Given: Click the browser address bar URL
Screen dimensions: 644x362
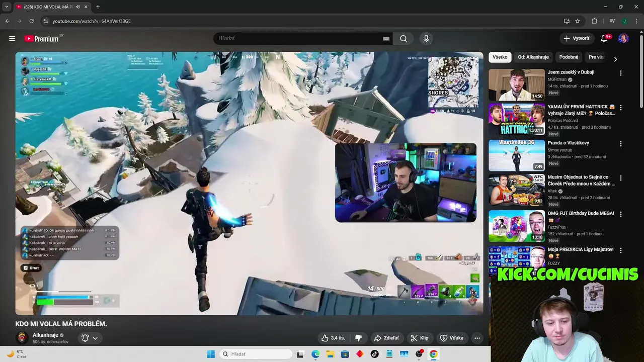Looking at the screenshot, I should (92, 21).
